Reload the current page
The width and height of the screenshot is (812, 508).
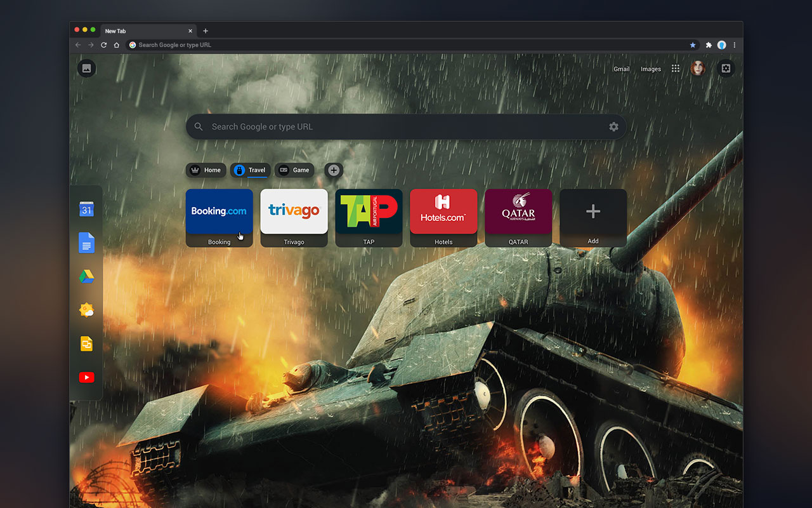(x=104, y=45)
